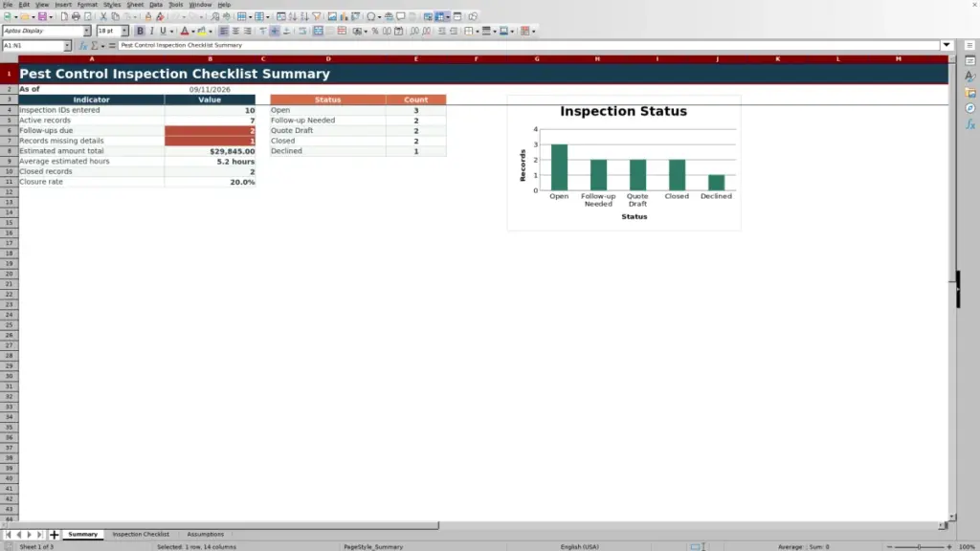
Task: Click the Format as Date icon
Action: pyautogui.click(x=399, y=31)
